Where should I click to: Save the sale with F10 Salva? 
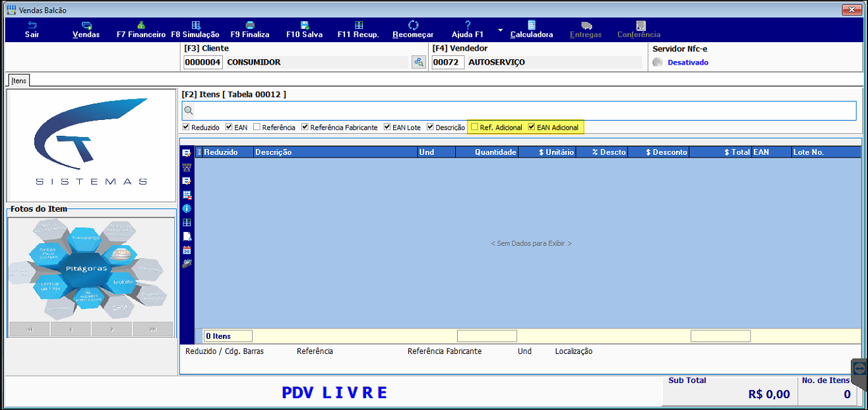point(304,30)
